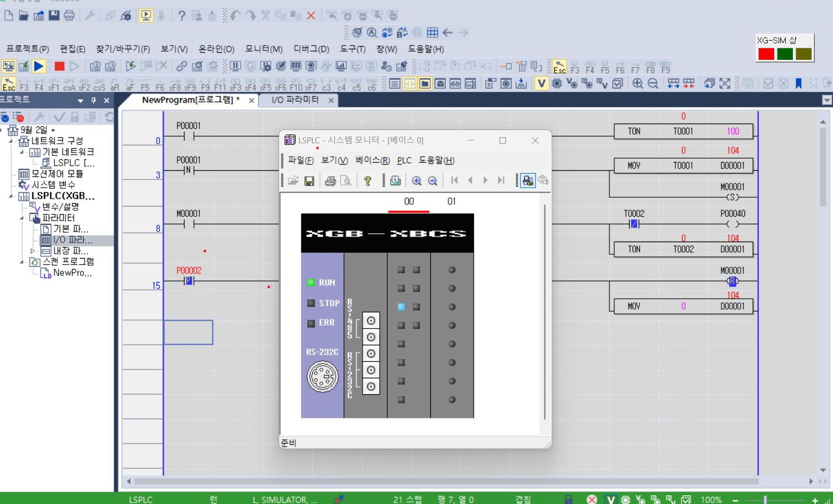Go to first base with navigation button
This screenshot has width=833, height=504.
454,180
